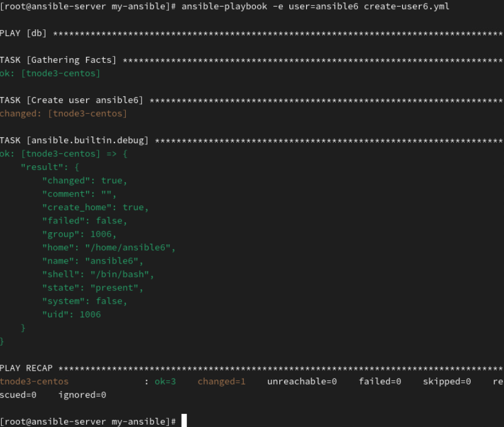Click the "home": "/home/ansible6" line

[108, 248]
